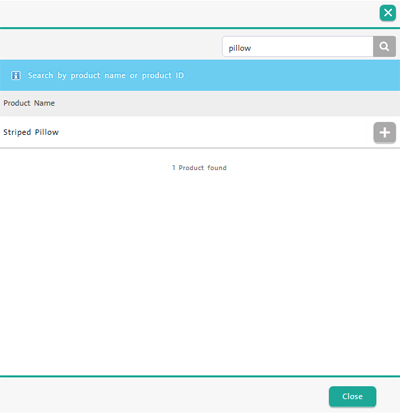The image size is (400, 414).
Task: Click the teal X button at top
Action: (x=388, y=13)
